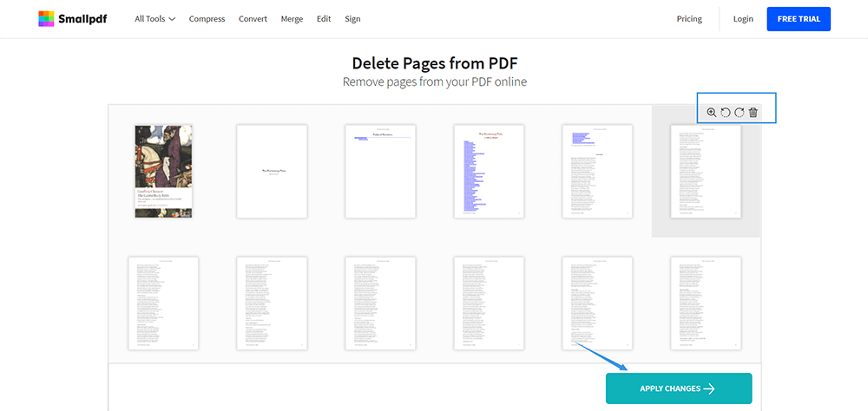Image resolution: width=868 pixels, height=411 pixels.
Task: Expand the All Tools dropdown
Action: [155, 19]
